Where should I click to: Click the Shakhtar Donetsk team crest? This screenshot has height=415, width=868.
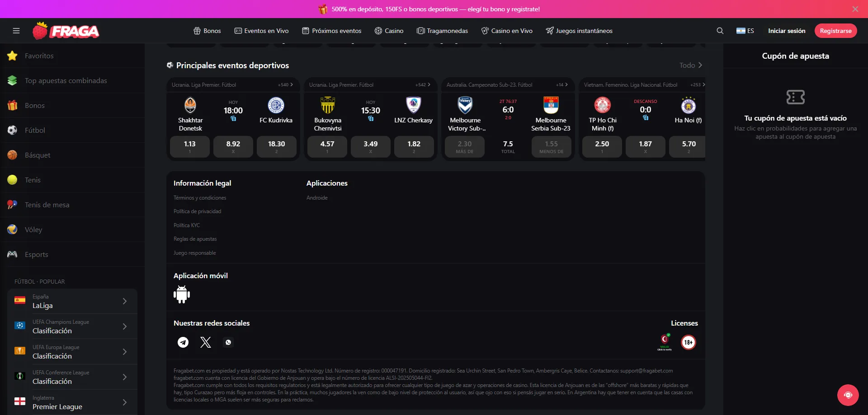pyautogui.click(x=190, y=105)
